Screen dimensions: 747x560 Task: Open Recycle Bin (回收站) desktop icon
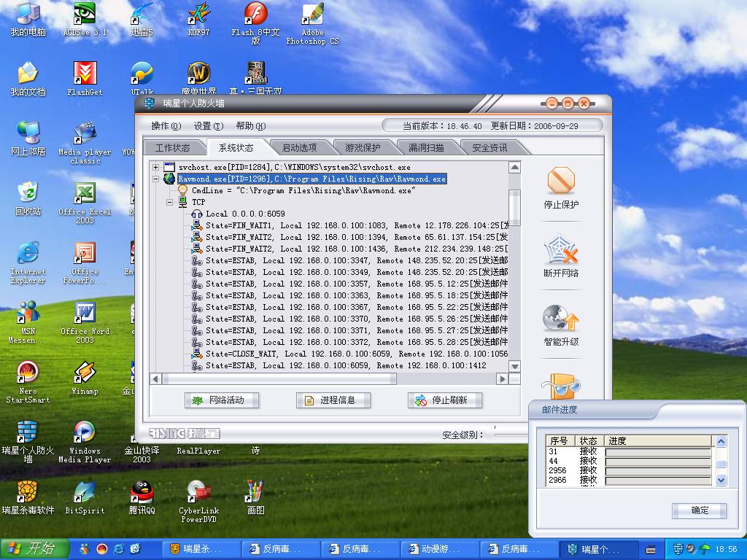tap(28, 198)
